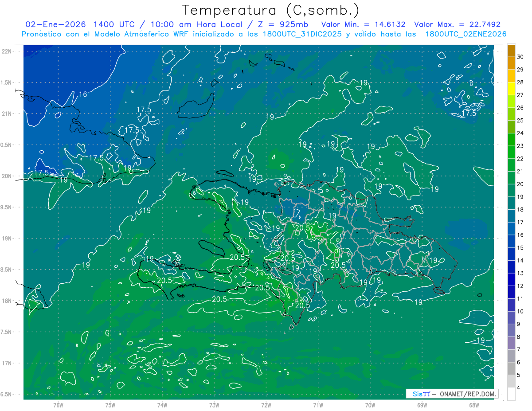Click the '70W' longitude axis label
The image size is (532, 411).
370,405
